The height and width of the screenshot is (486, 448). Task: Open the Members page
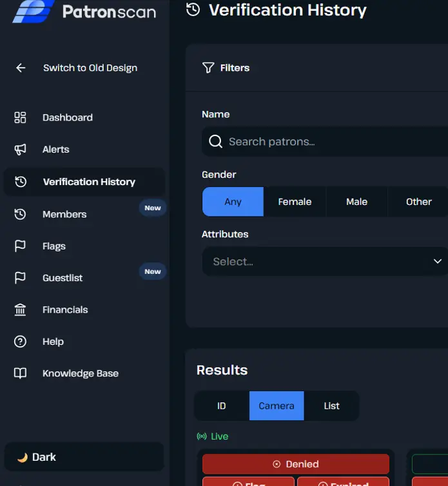(64, 214)
